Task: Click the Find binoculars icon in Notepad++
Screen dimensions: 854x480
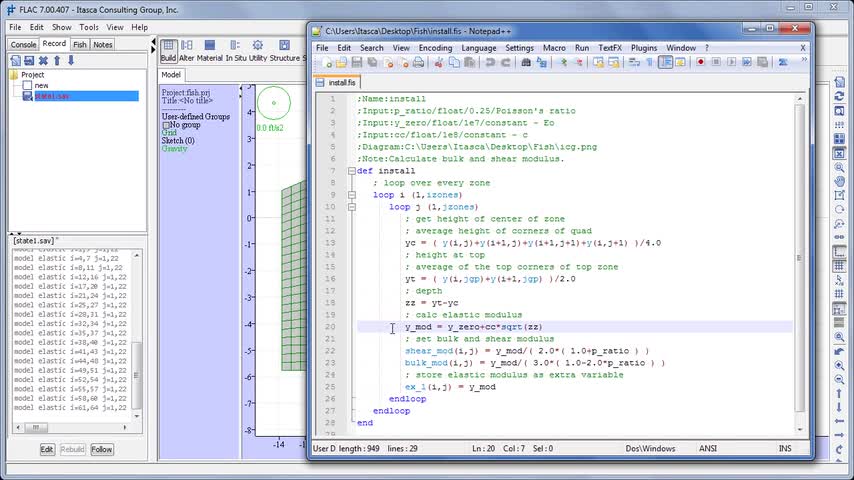Action: tap(526, 63)
